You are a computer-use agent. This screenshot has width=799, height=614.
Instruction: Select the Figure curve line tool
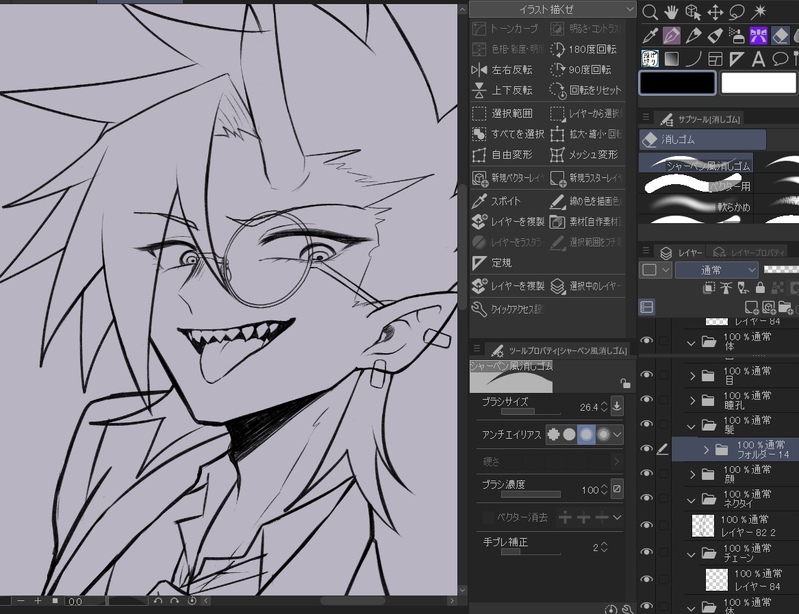(693, 59)
